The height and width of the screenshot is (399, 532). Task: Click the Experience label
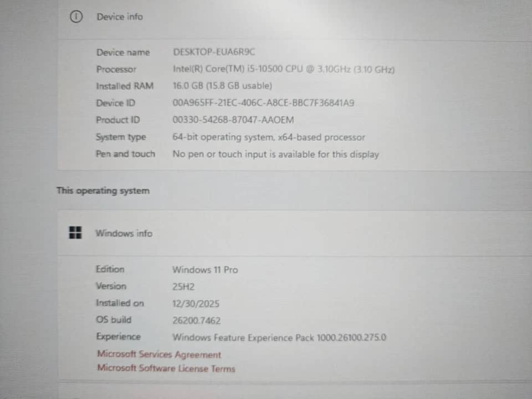119,336
